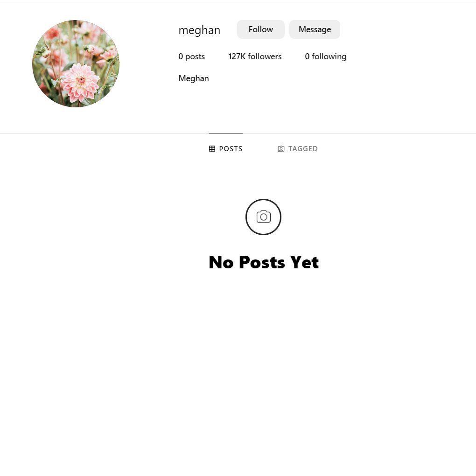Image resolution: width=476 pixels, height=476 pixels.
Task: Select the TAGGED person icon
Action: [281, 149]
